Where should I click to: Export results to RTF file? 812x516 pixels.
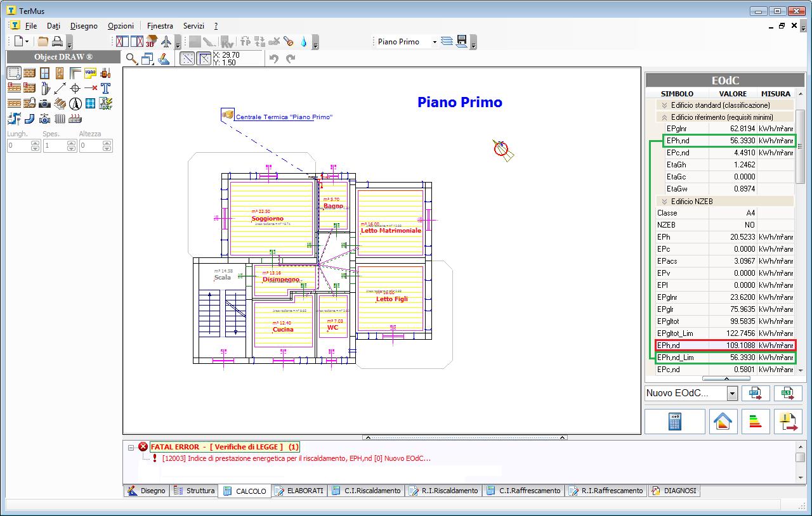point(756,393)
